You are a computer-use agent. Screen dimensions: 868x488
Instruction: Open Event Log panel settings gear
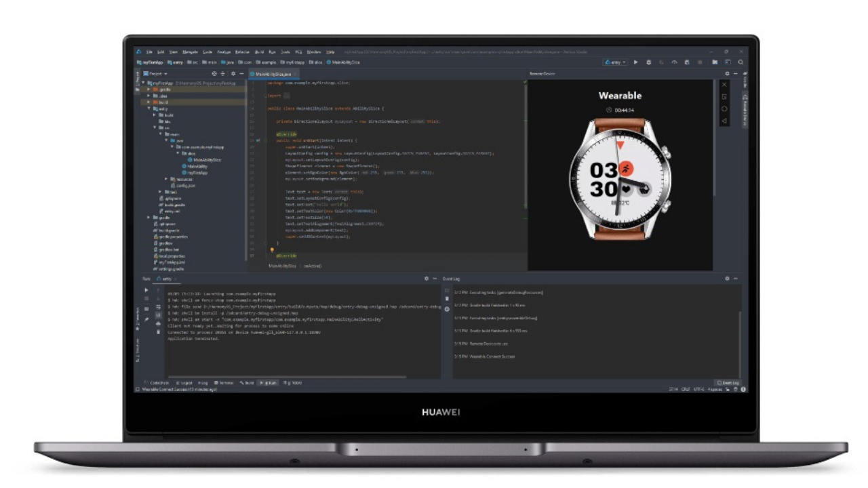pos(727,279)
